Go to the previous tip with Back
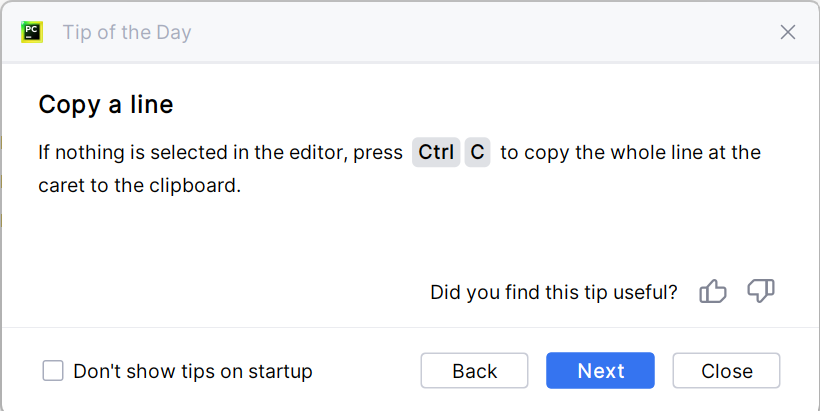 pos(474,371)
